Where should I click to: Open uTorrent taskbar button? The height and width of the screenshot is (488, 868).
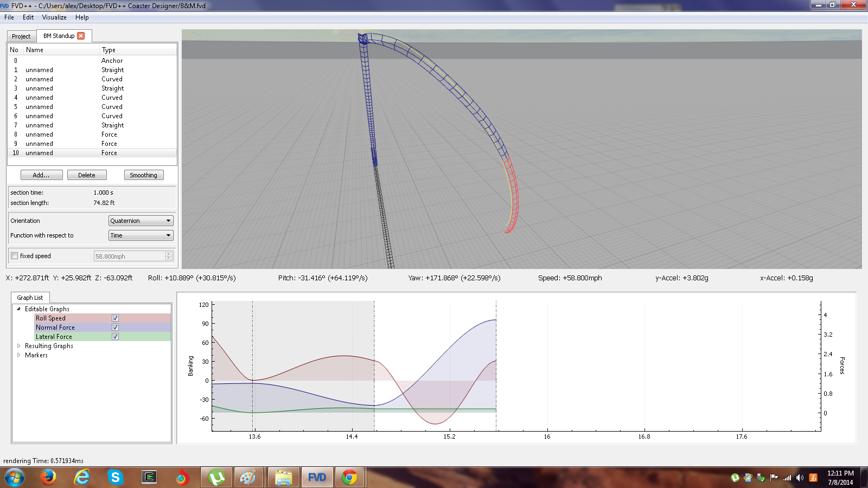point(216,478)
